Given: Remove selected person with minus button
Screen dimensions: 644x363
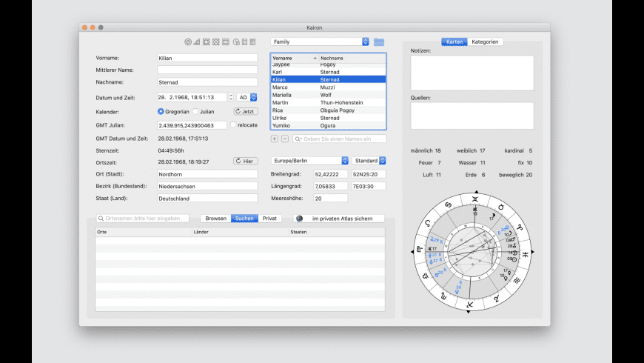Looking at the screenshot, I should [285, 139].
